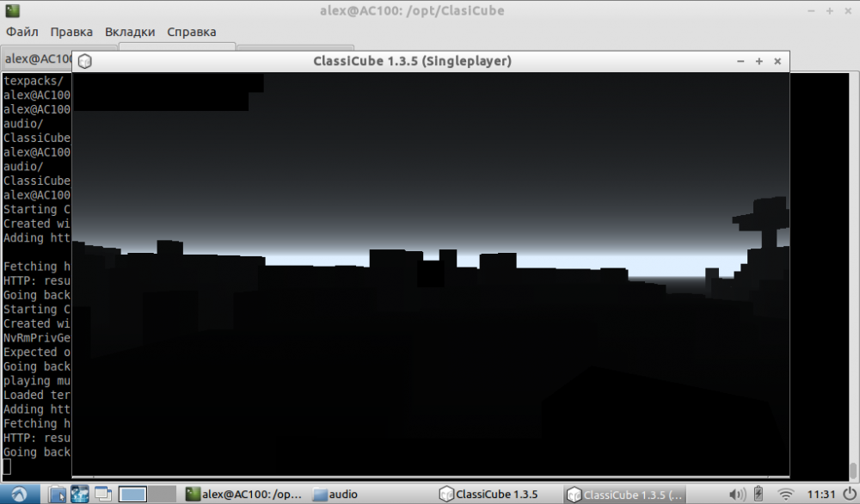Close the terminal window
This screenshot has width=860, height=504.
click(847, 11)
